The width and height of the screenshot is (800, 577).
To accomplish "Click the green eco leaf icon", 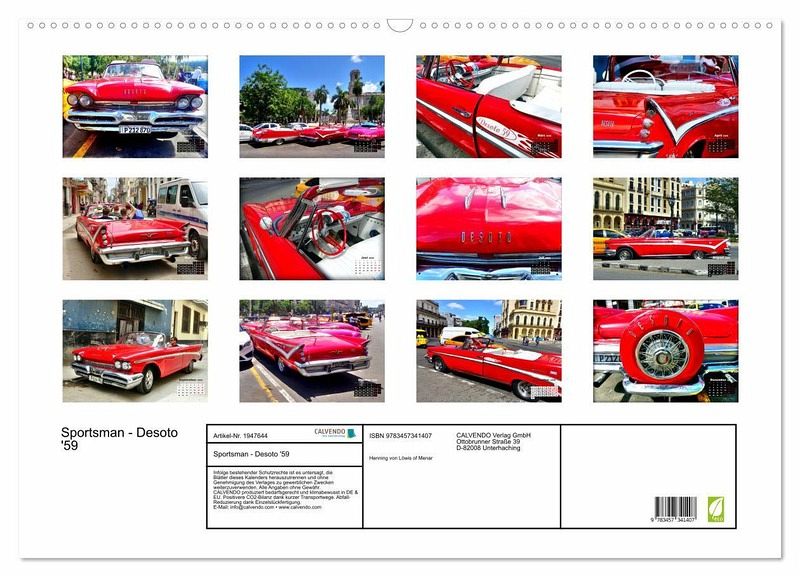I will 715,509.
